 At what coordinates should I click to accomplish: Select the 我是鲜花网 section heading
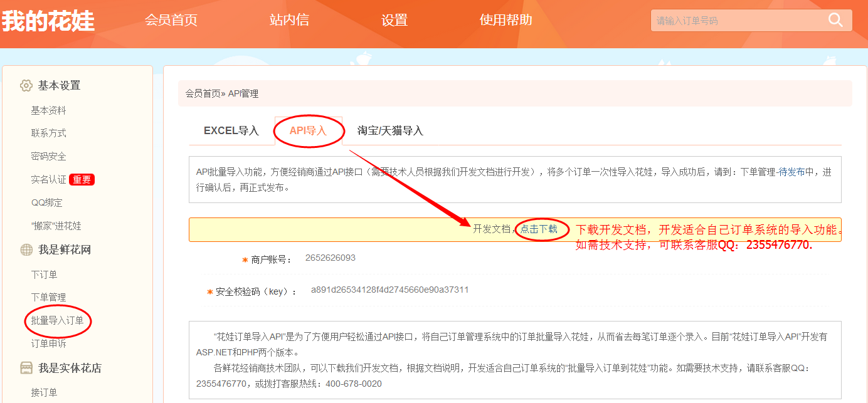[65, 250]
